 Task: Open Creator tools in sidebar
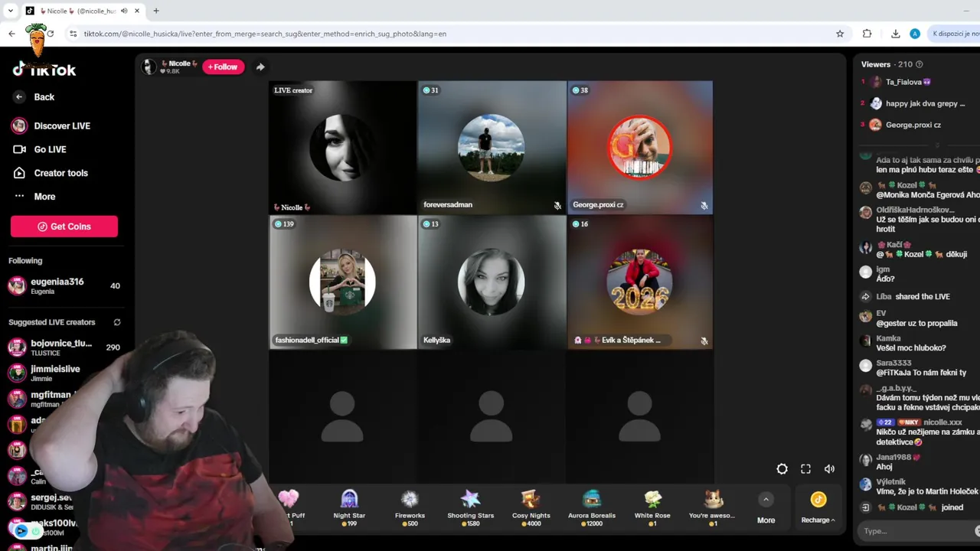[x=51, y=173]
